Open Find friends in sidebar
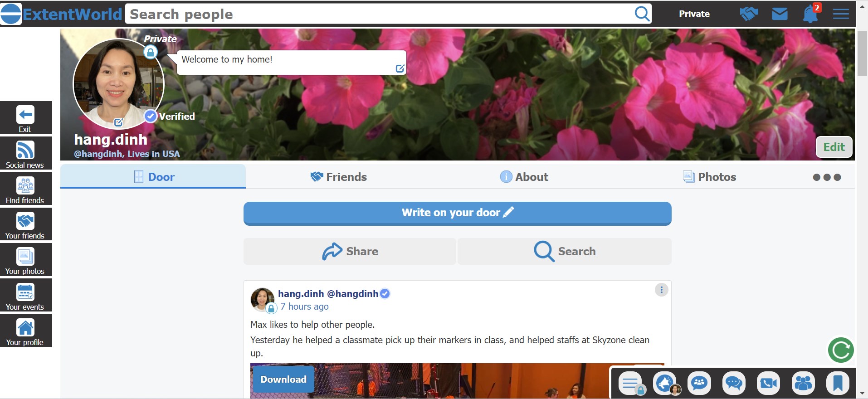 tap(25, 189)
